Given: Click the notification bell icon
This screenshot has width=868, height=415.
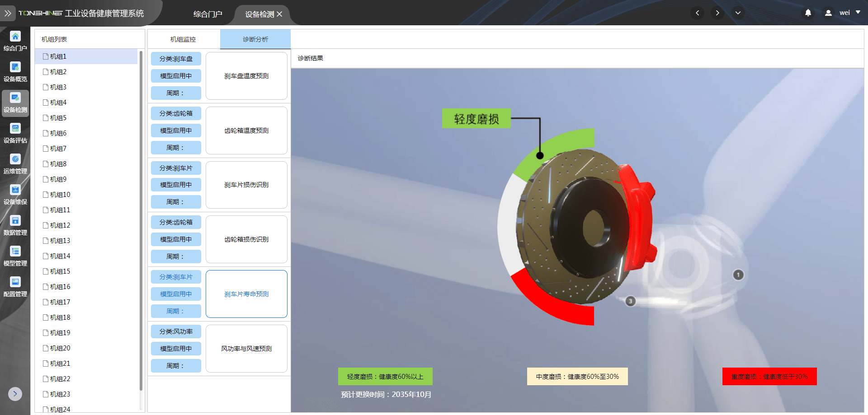Looking at the screenshot, I should [808, 13].
